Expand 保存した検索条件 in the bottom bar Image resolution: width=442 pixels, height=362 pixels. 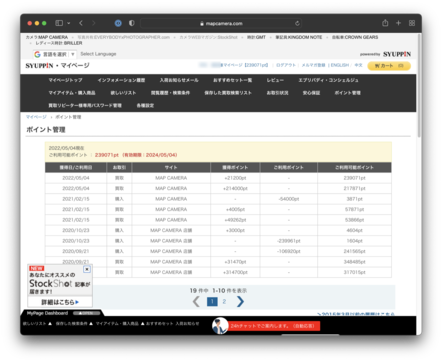click(74, 324)
